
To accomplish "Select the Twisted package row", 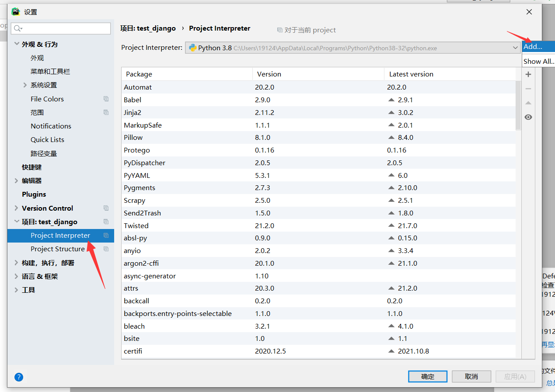I will [x=318, y=225].
